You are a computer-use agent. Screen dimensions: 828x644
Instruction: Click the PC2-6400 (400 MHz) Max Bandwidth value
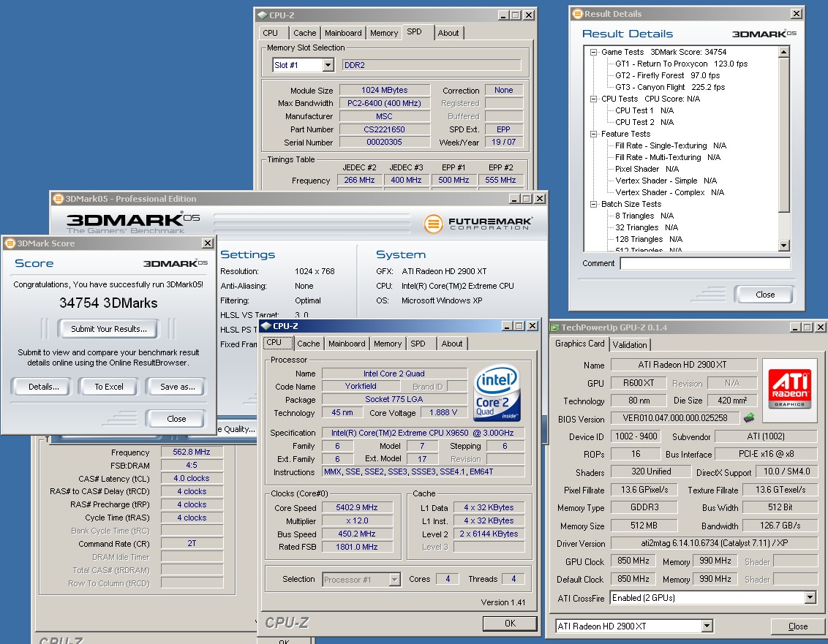[x=385, y=103]
